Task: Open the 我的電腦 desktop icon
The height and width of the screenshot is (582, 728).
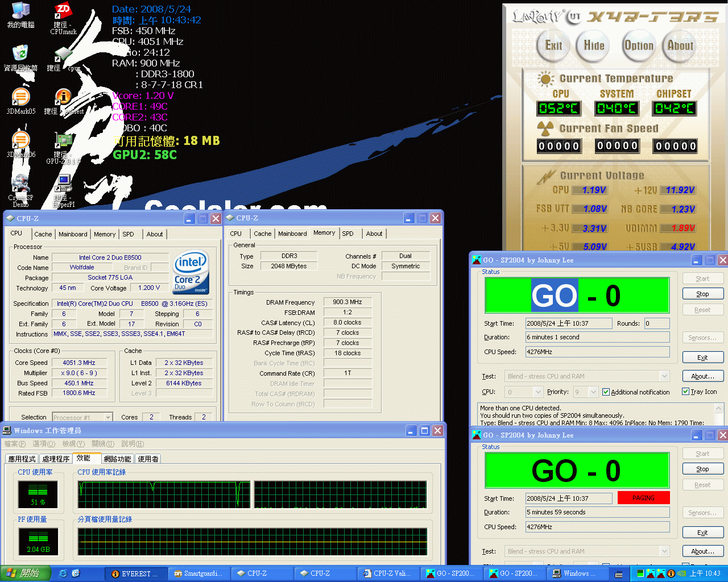Action: click(x=20, y=11)
